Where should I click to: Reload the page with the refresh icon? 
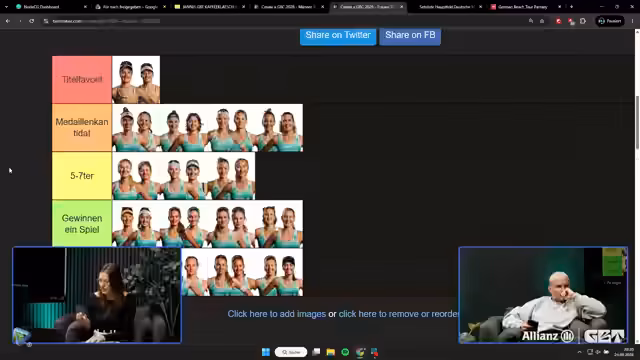(x=31, y=21)
